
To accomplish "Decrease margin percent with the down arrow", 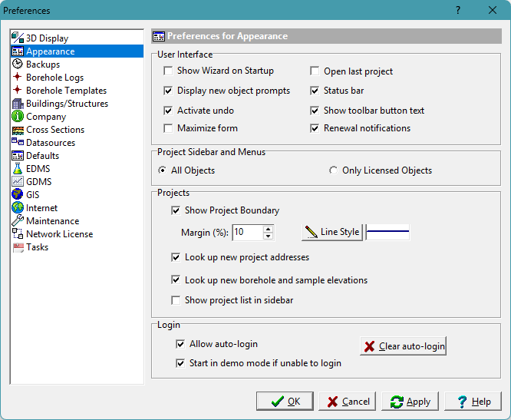I will coord(268,236).
